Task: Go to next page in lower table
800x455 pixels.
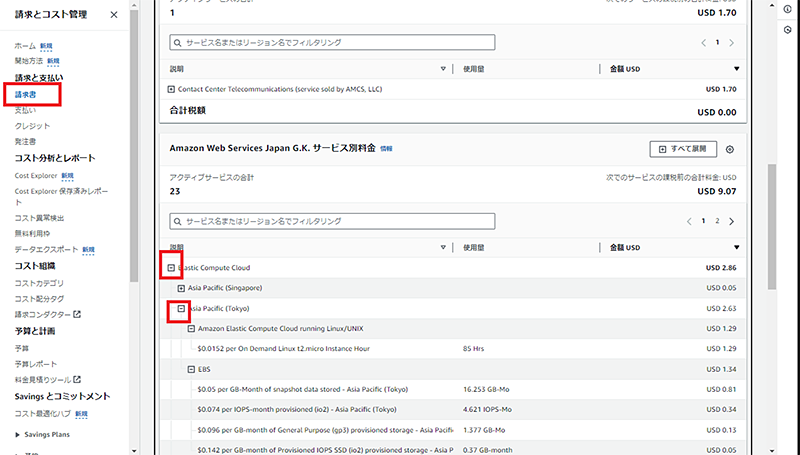Action: [x=732, y=221]
